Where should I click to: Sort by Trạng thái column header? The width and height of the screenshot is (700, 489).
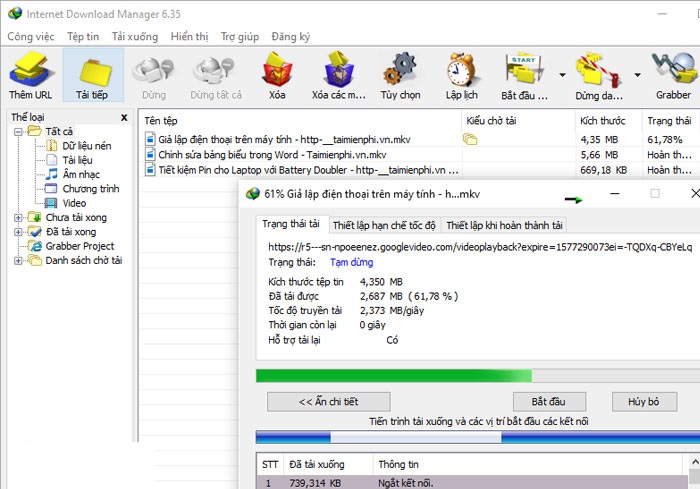point(671,121)
